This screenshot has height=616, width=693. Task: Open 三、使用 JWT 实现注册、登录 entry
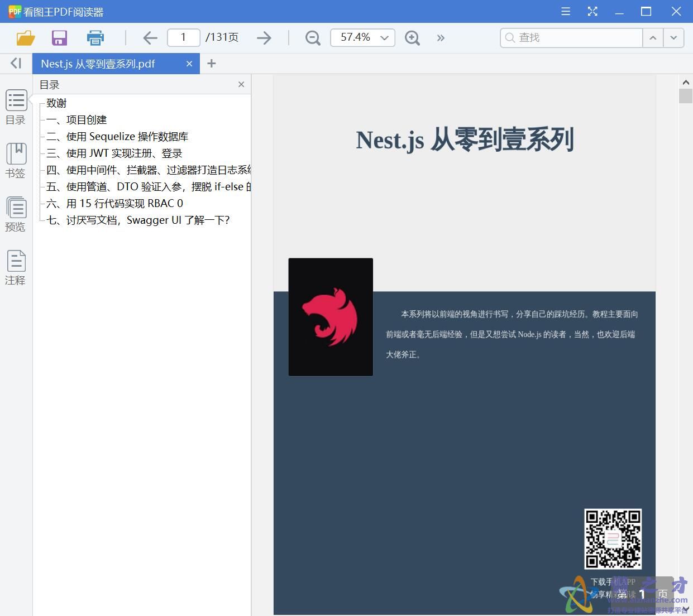(114, 153)
